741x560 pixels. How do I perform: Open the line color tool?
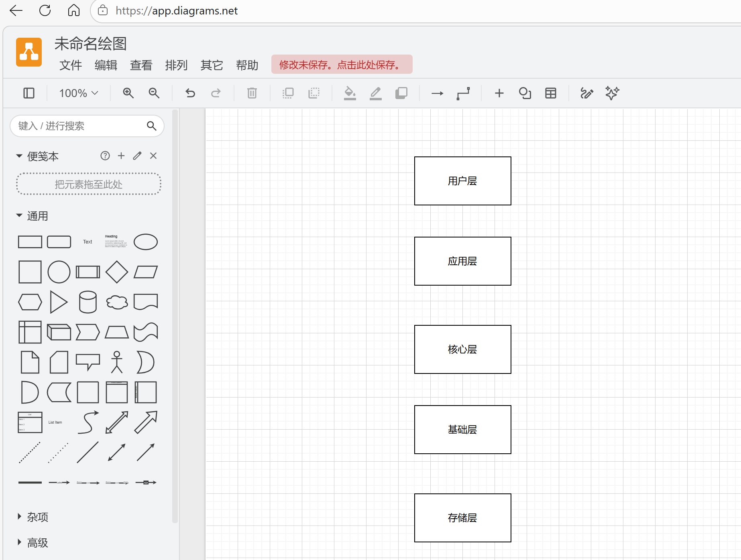375,93
